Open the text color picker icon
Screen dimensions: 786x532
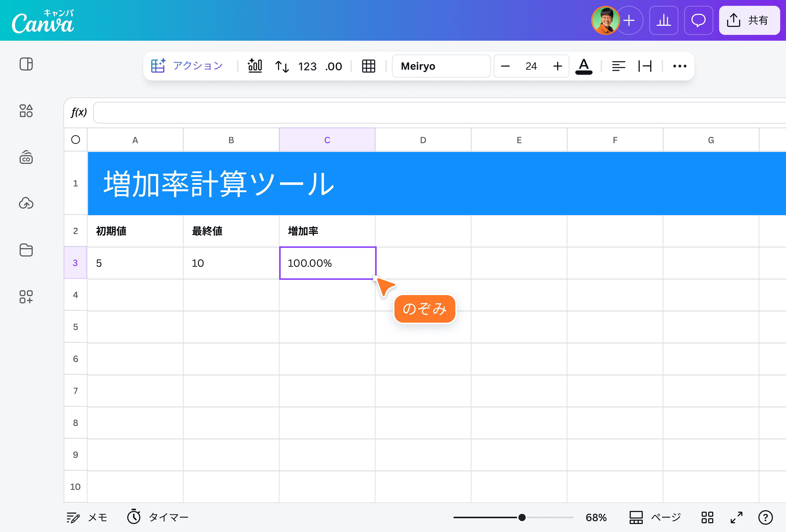(584, 66)
